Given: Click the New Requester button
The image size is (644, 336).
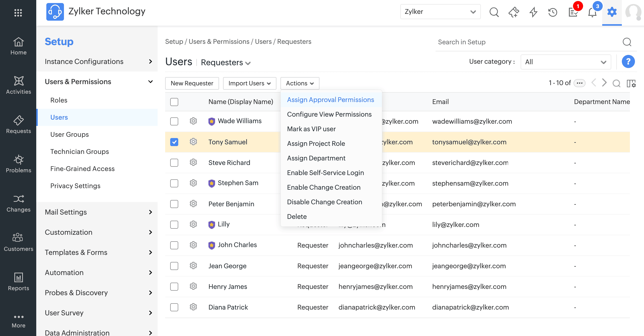Looking at the screenshot, I should pyautogui.click(x=192, y=83).
